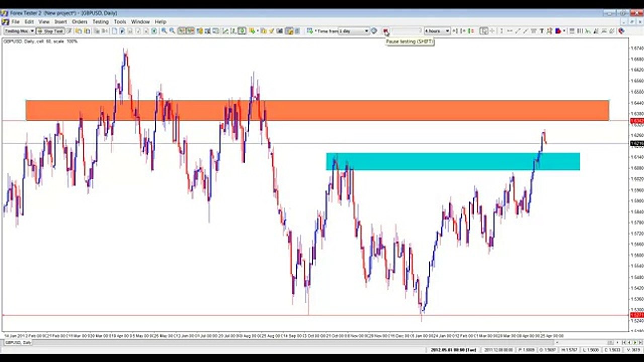Open the Window menu

(x=140, y=22)
